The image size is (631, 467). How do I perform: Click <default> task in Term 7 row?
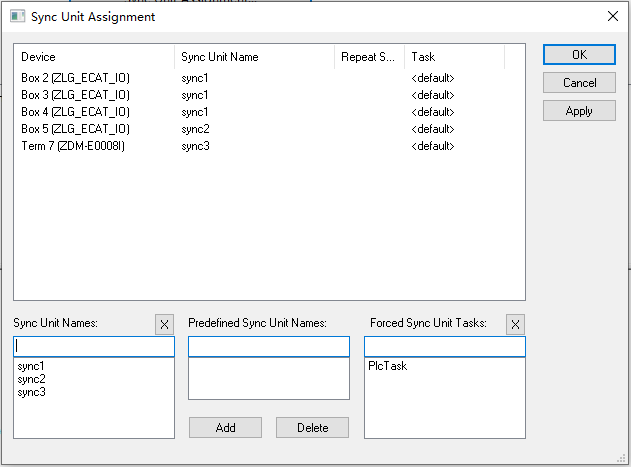[x=433, y=146]
